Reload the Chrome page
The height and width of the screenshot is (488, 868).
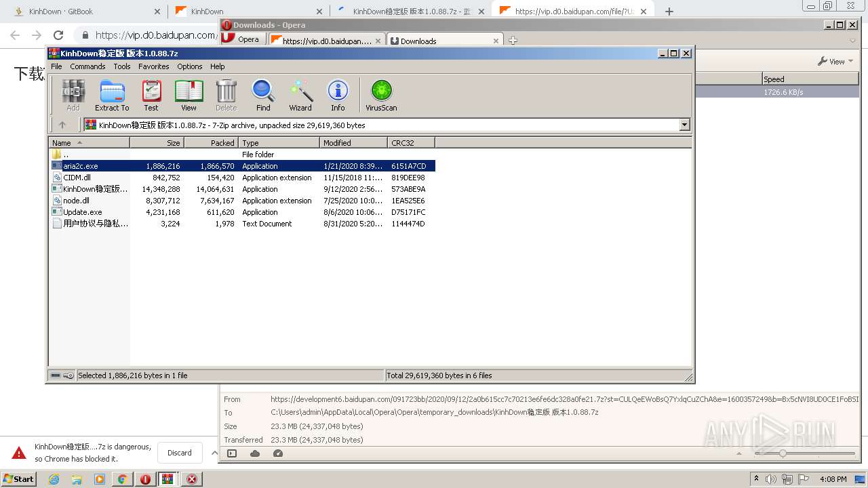58,35
